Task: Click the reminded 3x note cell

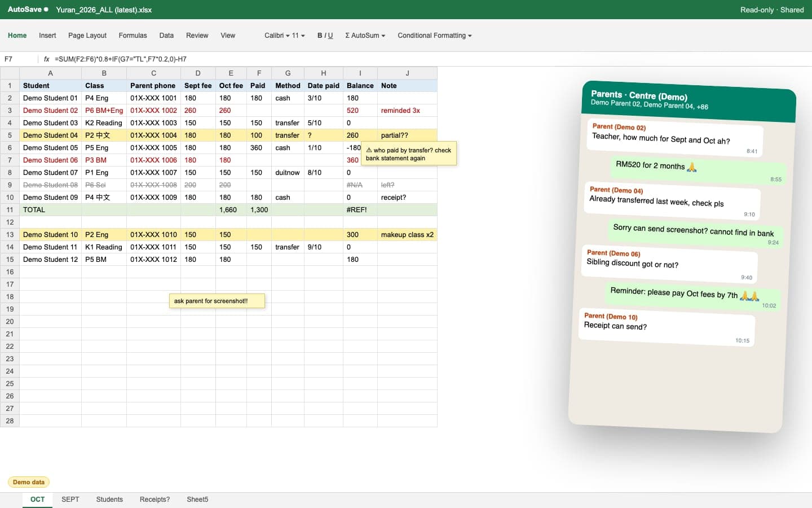Action: [407, 110]
